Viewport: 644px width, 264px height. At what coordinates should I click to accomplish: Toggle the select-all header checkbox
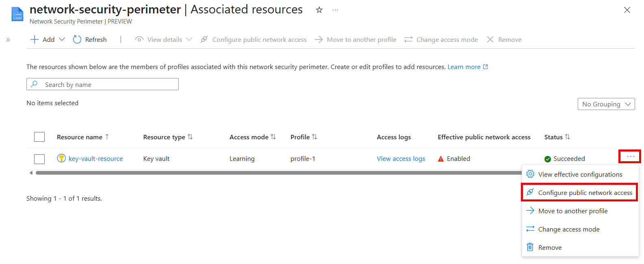[39, 137]
